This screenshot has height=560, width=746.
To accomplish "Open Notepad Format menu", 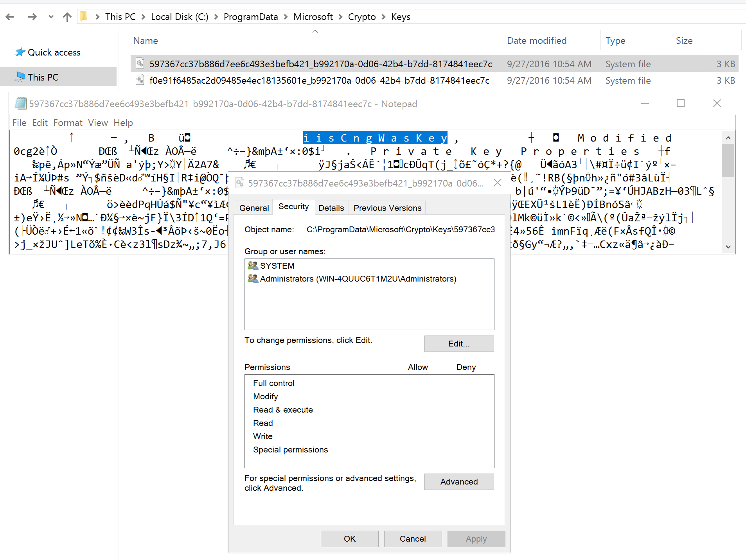I will pos(68,123).
